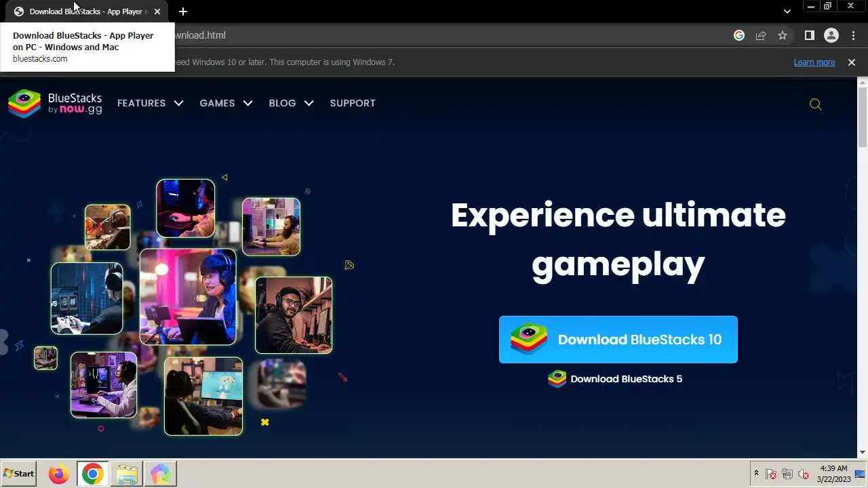
Task: Open File Explorer from the taskbar
Action: [126, 474]
